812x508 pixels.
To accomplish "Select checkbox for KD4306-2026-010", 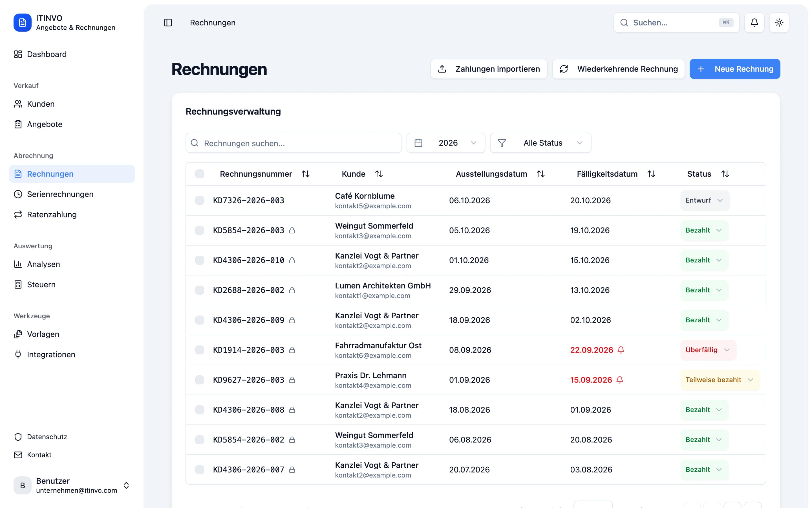I will [x=200, y=260].
